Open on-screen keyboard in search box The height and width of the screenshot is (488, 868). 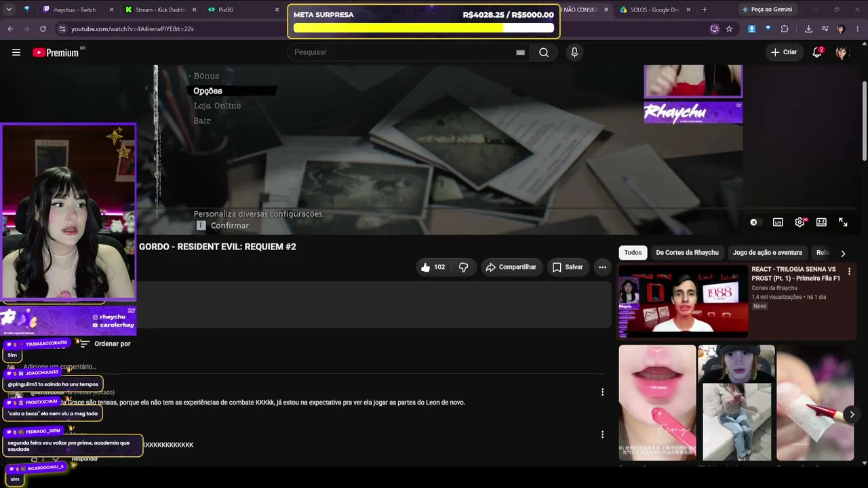click(520, 52)
